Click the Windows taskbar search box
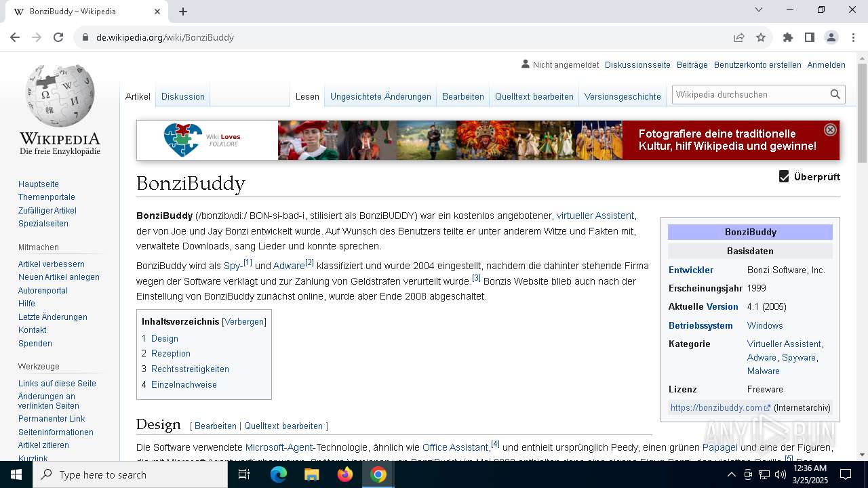Image resolution: width=868 pixels, height=488 pixels. point(130,474)
